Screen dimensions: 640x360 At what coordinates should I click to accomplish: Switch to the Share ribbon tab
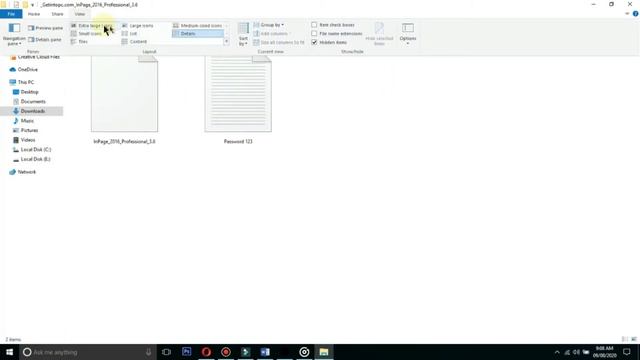tap(58, 14)
